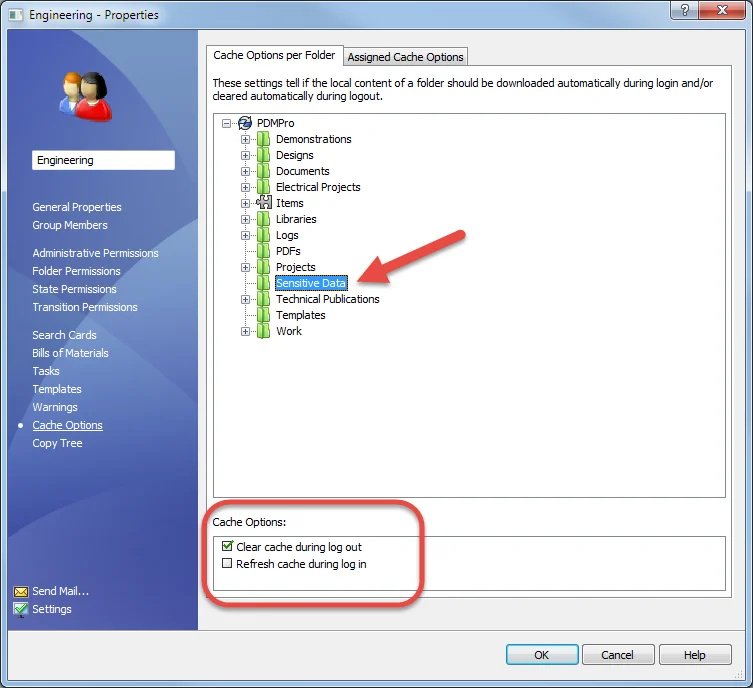Click the question mark help button
Image resolution: width=753 pixels, height=688 pixels.
tap(685, 10)
